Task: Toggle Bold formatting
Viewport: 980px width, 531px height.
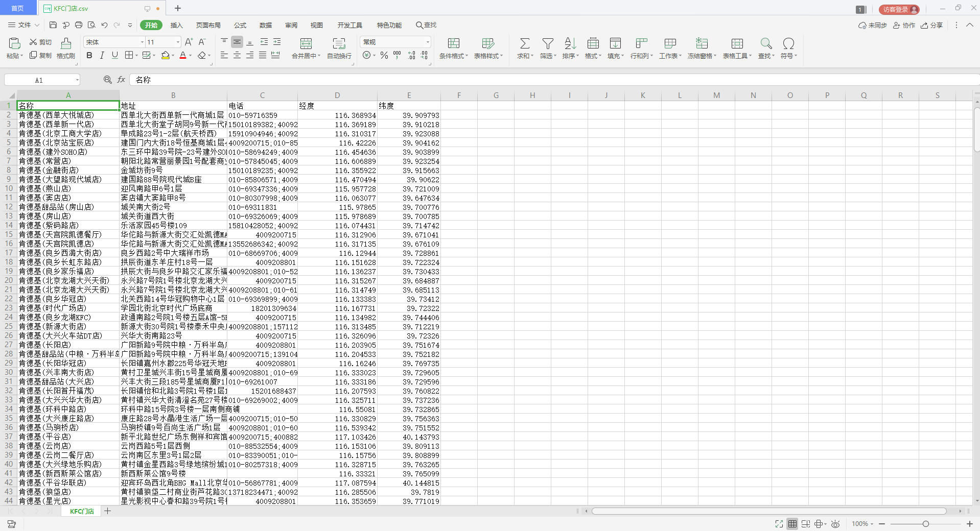Action: tap(89, 56)
